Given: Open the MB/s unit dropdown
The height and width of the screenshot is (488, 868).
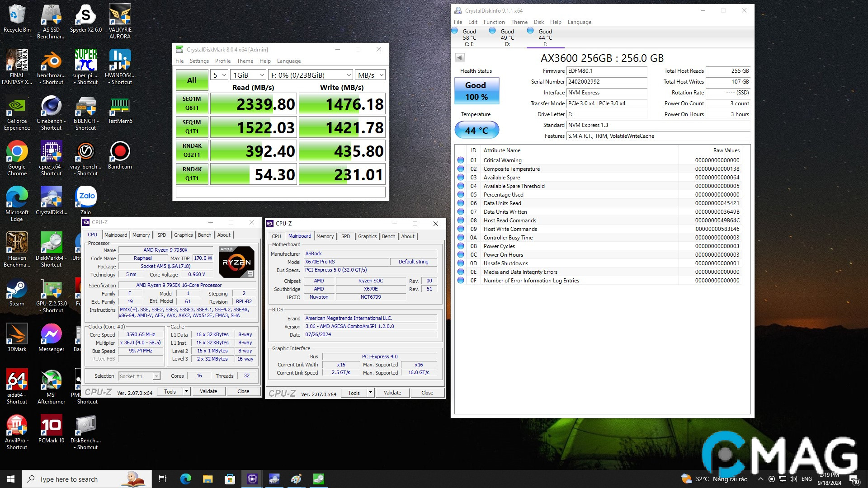Looking at the screenshot, I should [370, 75].
